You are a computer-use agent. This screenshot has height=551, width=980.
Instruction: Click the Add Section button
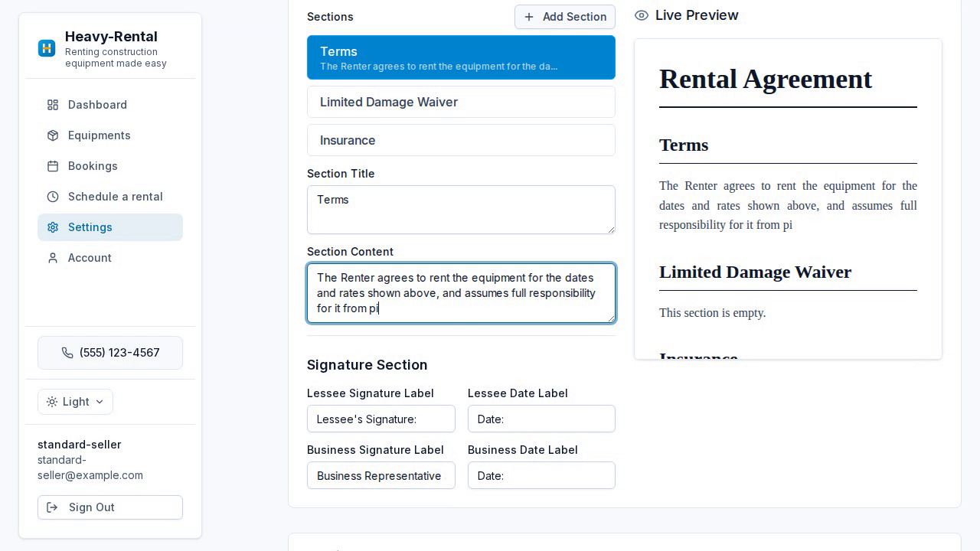565,17
